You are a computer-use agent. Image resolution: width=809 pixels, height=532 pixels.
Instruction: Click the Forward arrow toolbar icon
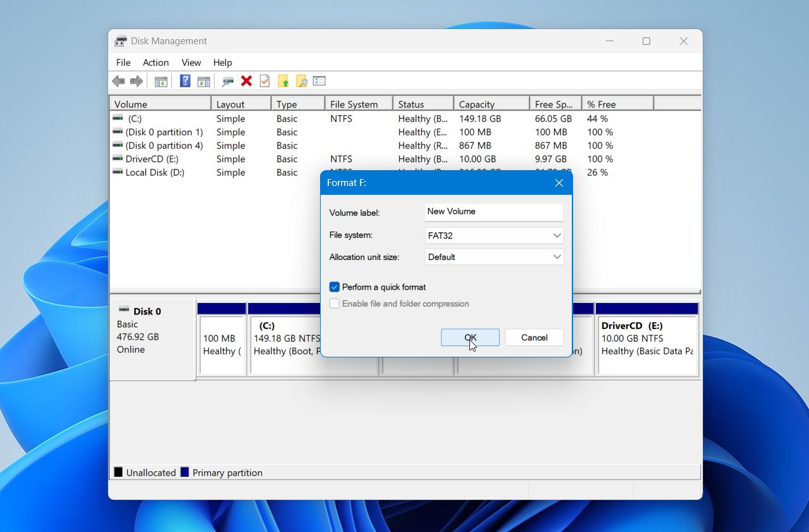click(x=136, y=81)
